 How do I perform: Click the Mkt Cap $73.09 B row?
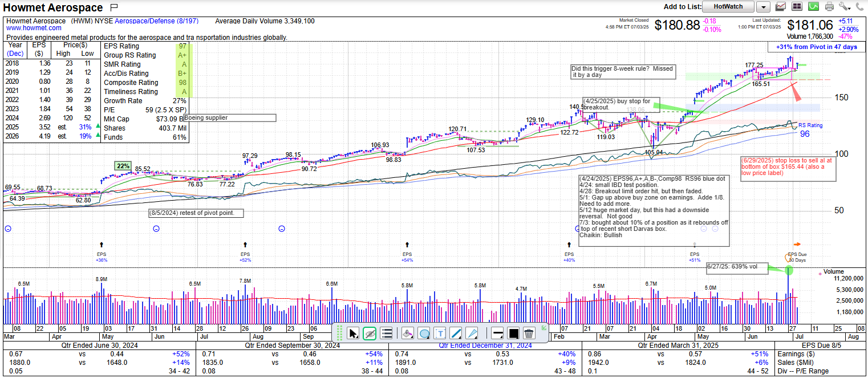click(x=145, y=119)
